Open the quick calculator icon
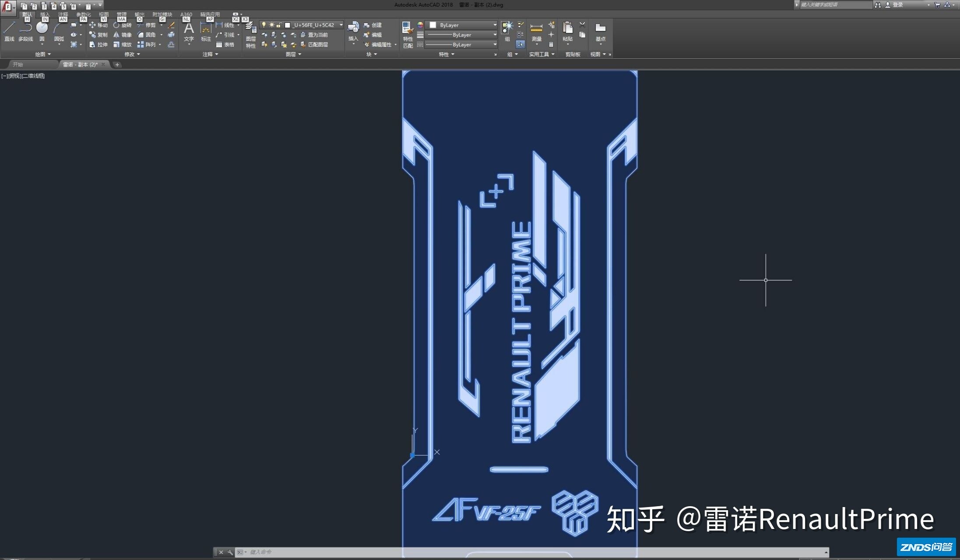This screenshot has height=560, width=960. [551, 44]
